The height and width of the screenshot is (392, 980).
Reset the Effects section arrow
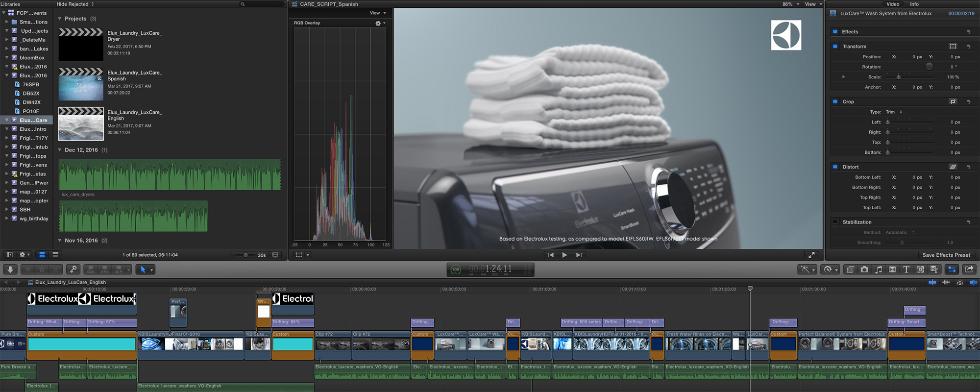(x=969, y=31)
